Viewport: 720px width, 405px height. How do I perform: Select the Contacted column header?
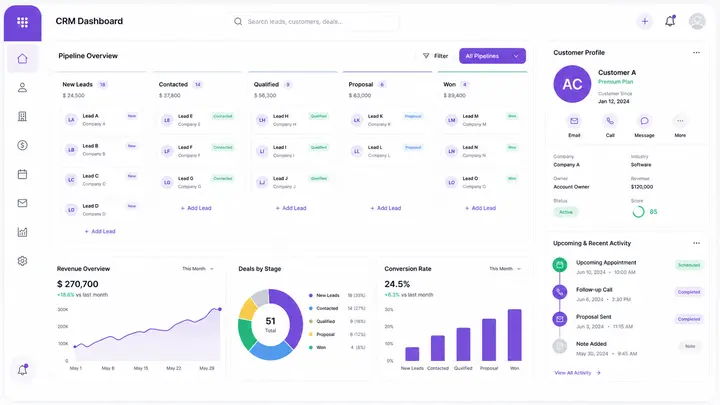point(173,84)
